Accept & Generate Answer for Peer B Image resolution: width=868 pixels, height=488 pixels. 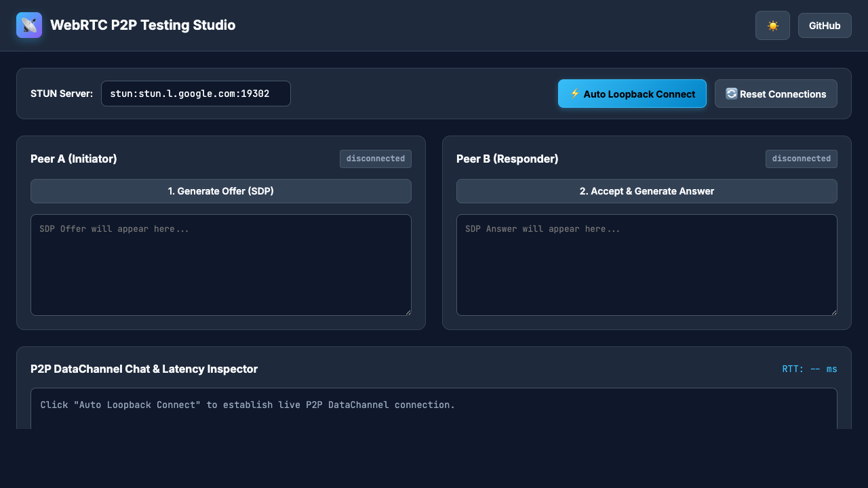[x=647, y=191]
